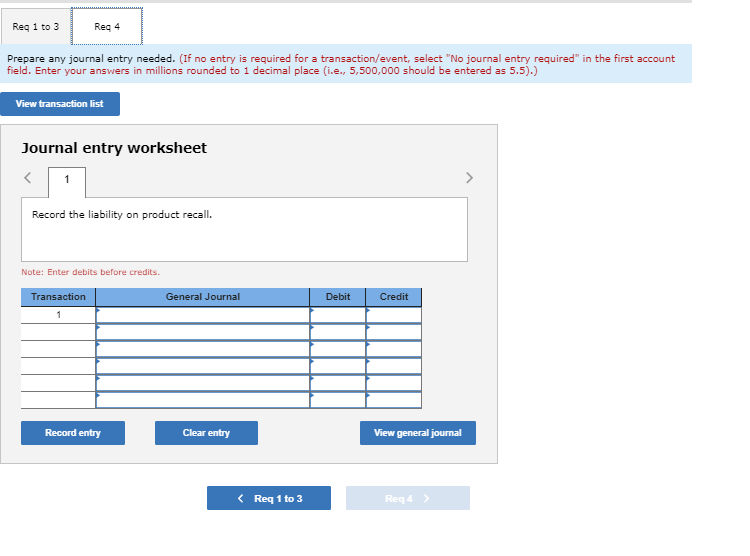Click the Credit field in sixth row
The width and height of the screenshot is (750, 556).
pyautogui.click(x=394, y=400)
